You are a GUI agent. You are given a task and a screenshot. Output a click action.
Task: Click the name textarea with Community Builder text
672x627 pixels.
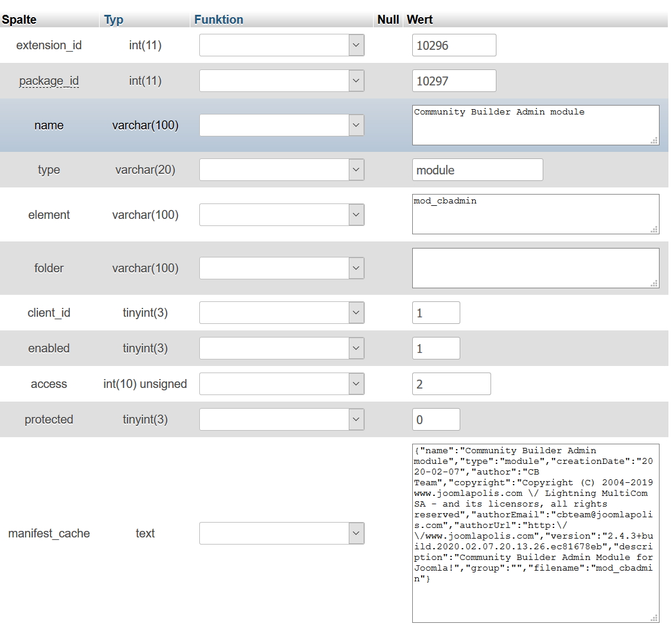click(x=536, y=125)
